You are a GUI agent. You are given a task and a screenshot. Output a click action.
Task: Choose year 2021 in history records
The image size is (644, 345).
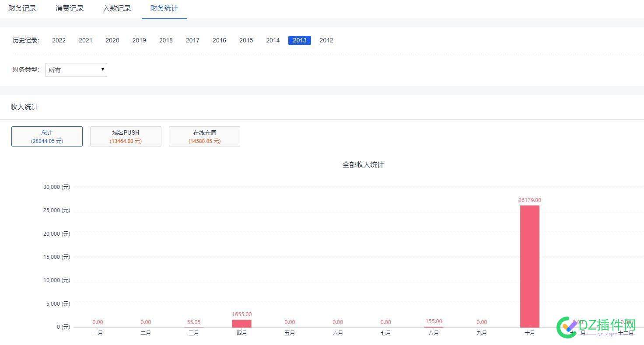pos(85,40)
